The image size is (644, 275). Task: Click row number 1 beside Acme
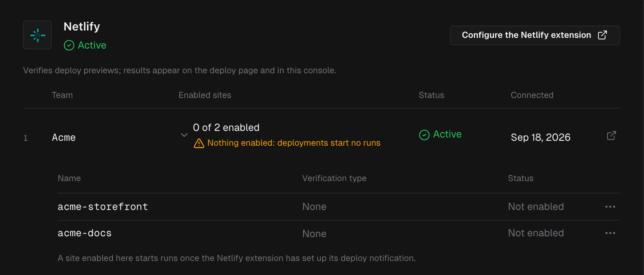(x=25, y=138)
